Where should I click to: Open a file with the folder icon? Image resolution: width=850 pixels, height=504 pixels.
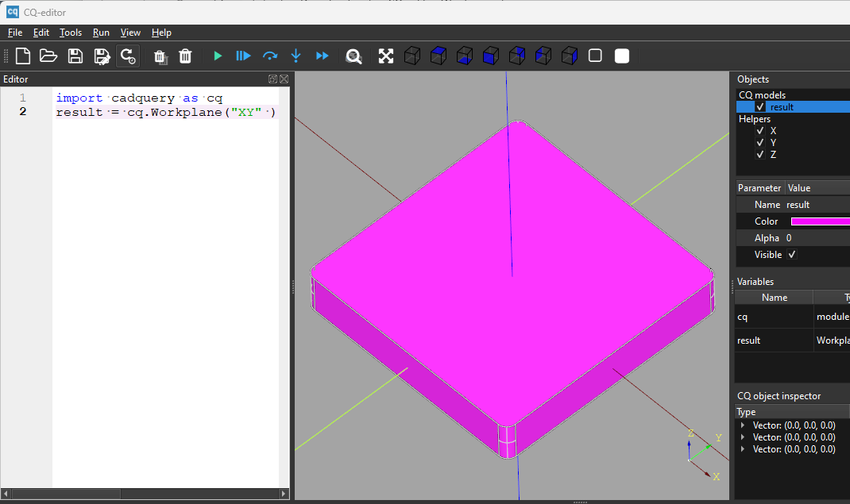[48, 56]
